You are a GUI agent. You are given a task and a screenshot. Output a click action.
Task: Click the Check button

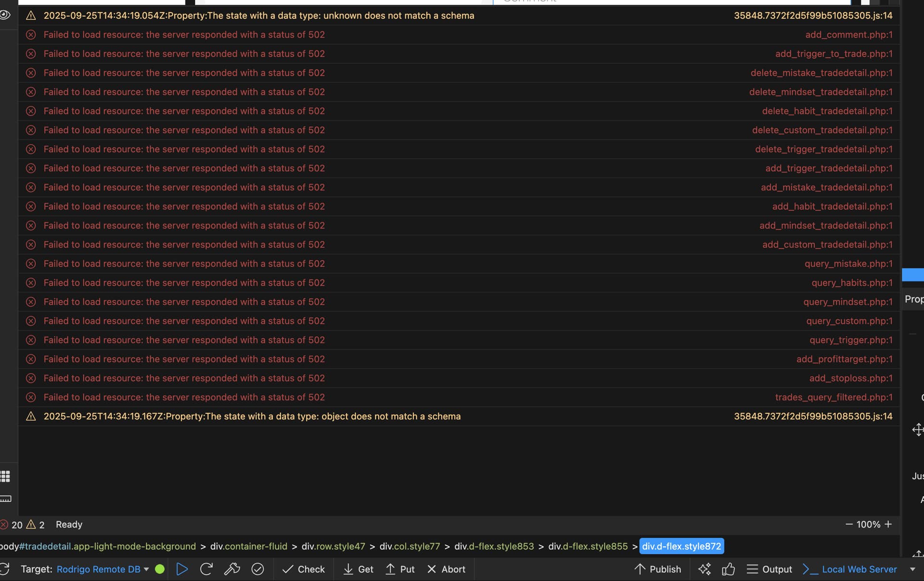(304, 569)
